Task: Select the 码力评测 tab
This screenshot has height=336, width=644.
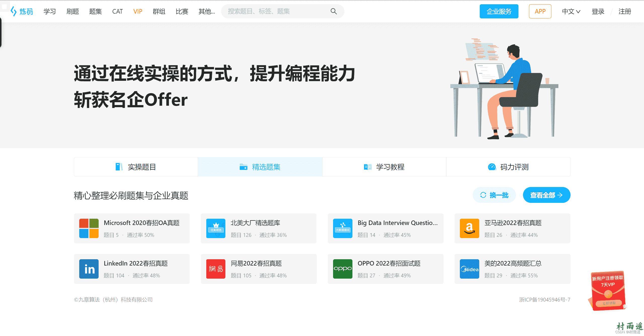Action: pos(508,167)
